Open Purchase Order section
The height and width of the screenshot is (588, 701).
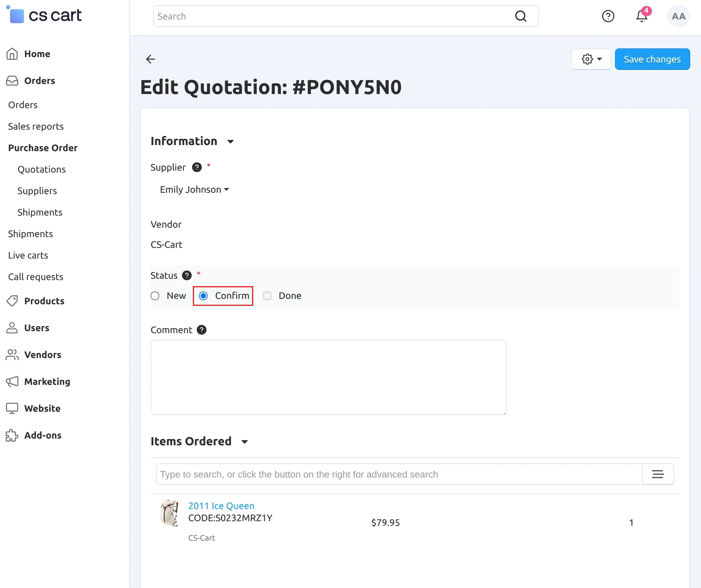43,148
